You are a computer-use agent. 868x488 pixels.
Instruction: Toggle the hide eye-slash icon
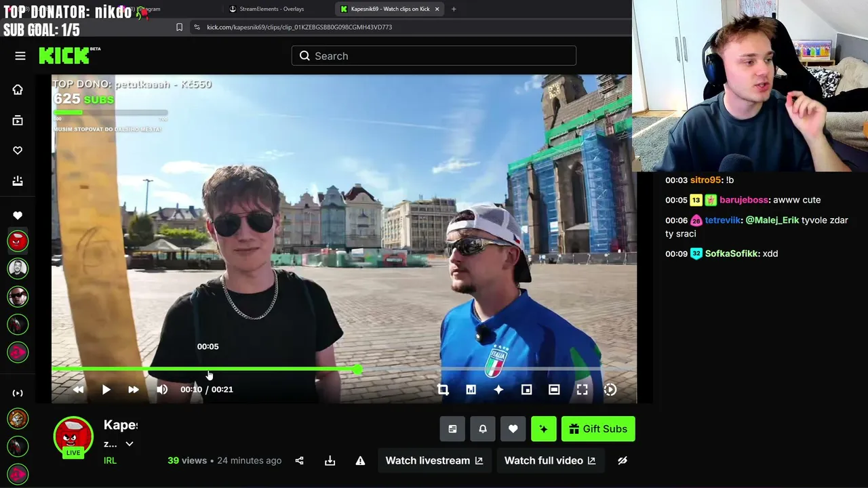(623, 461)
